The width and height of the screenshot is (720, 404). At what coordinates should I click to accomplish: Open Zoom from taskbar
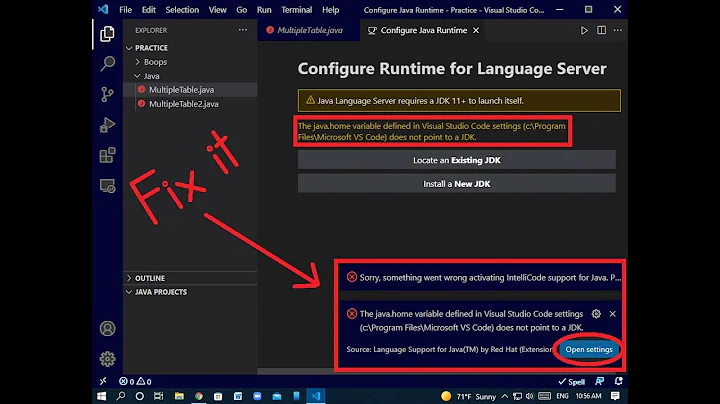257,396
